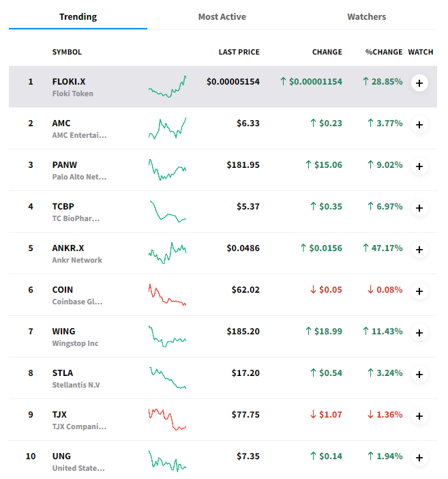
Task: View the FLOKI.X sparkline chart
Action: 167,87
